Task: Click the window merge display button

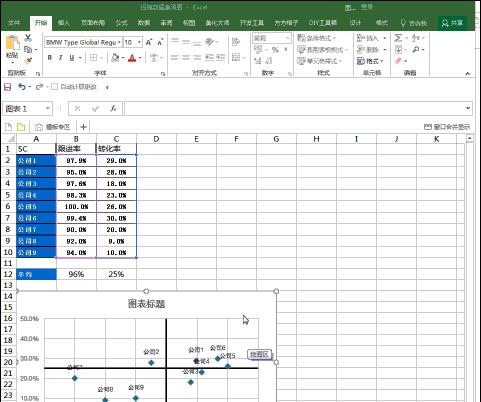Action: [x=447, y=127]
